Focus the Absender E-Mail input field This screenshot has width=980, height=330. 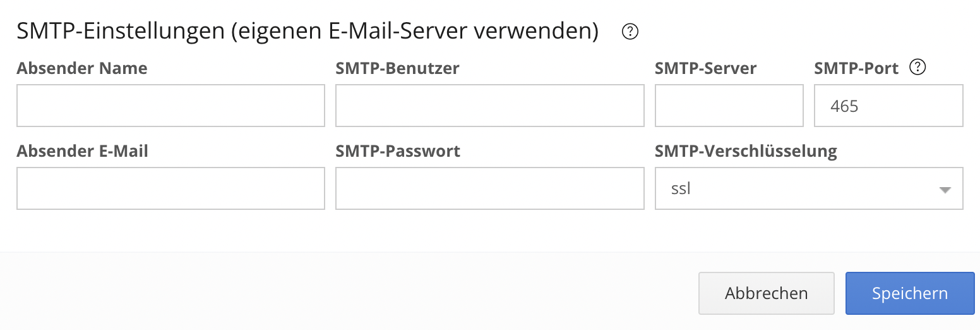pos(170,188)
